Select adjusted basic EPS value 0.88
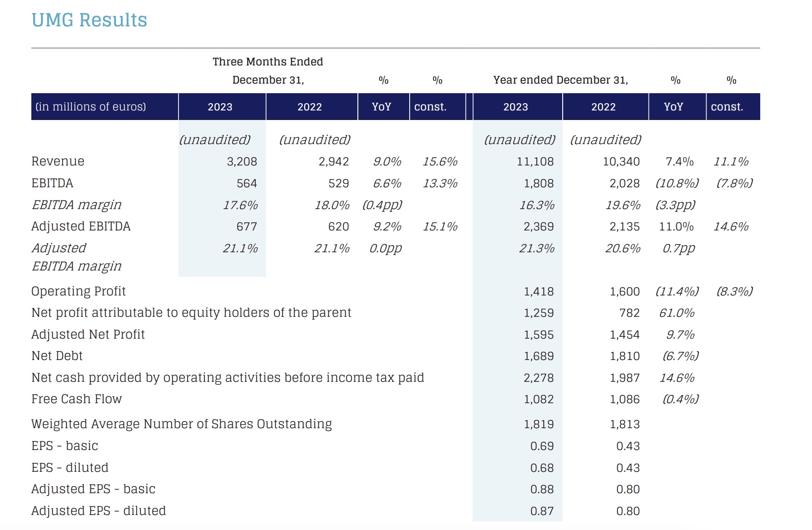This screenshot has width=812, height=530. (542, 490)
